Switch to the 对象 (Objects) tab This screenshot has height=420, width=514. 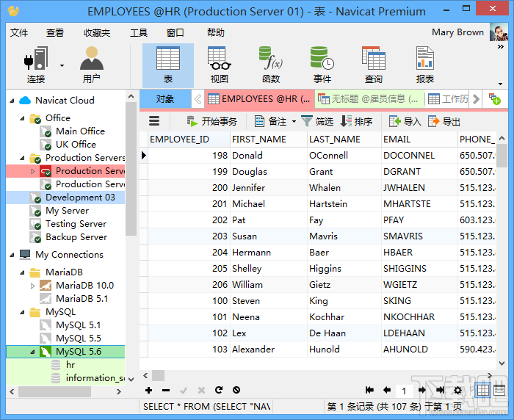(x=165, y=98)
